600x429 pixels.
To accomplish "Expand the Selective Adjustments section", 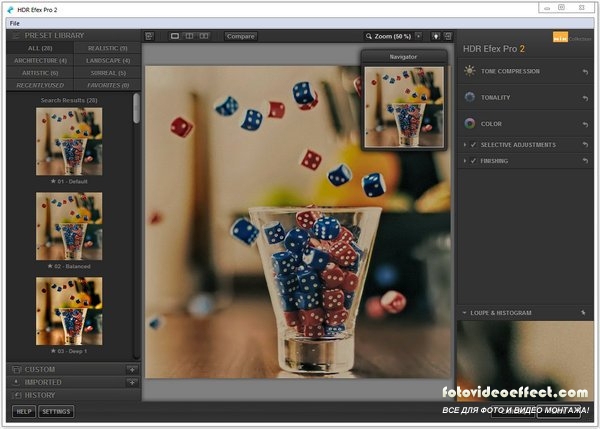I will [465, 145].
